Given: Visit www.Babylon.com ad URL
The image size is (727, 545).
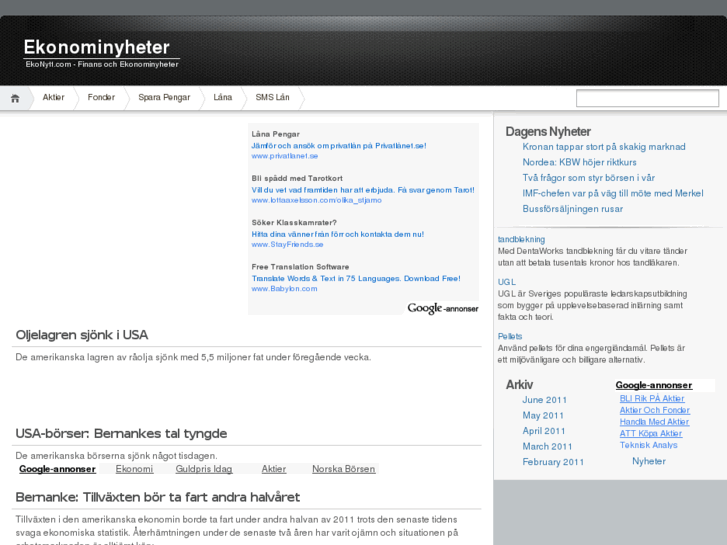Looking at the screenshot, I should tap(284, 289).
